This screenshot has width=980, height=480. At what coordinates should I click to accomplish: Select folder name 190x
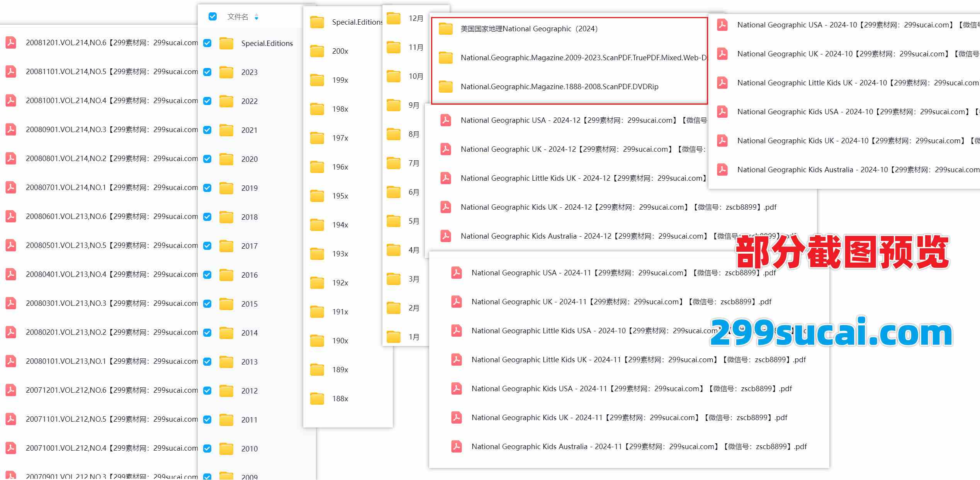coord(340,341)
